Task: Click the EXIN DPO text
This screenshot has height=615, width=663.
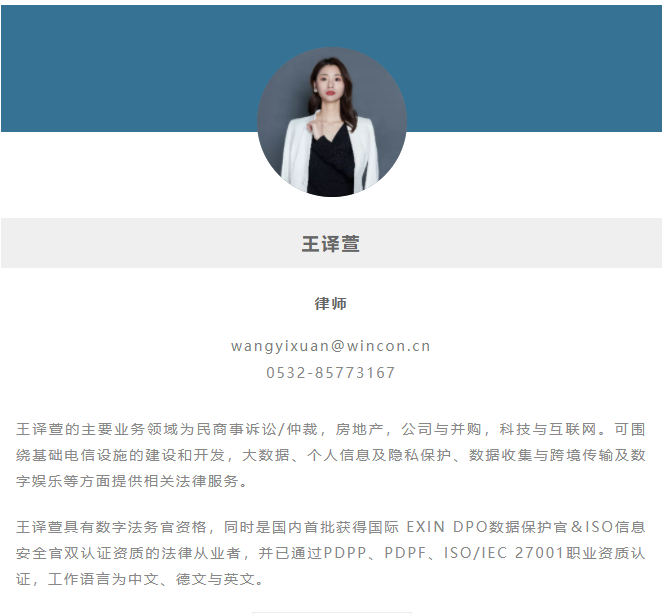Action: point(447,527)
